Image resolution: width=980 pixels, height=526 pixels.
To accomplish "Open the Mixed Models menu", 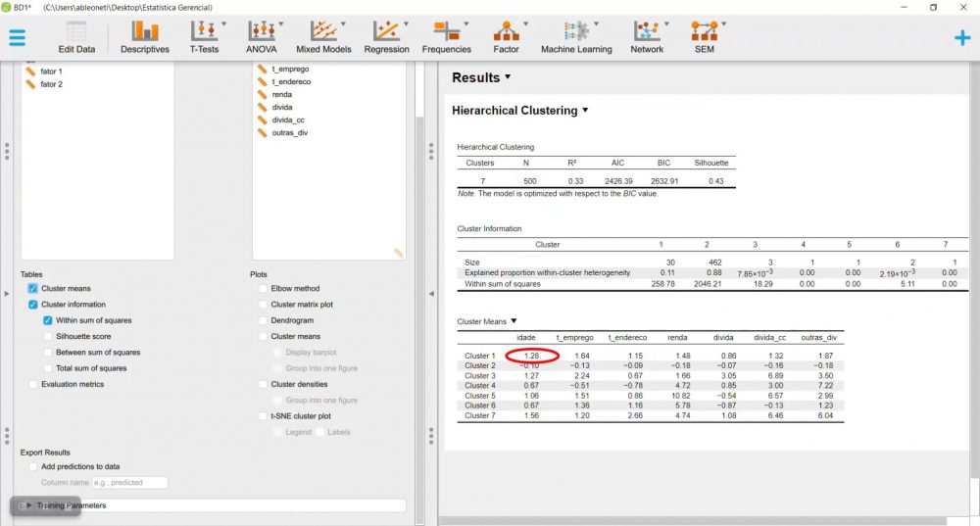I will (323, 37).
